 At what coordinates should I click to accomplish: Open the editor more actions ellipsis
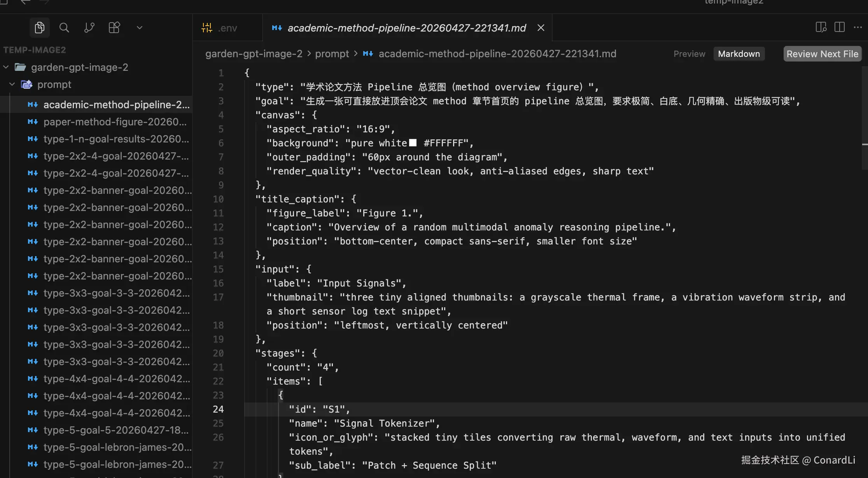[857, 27]
